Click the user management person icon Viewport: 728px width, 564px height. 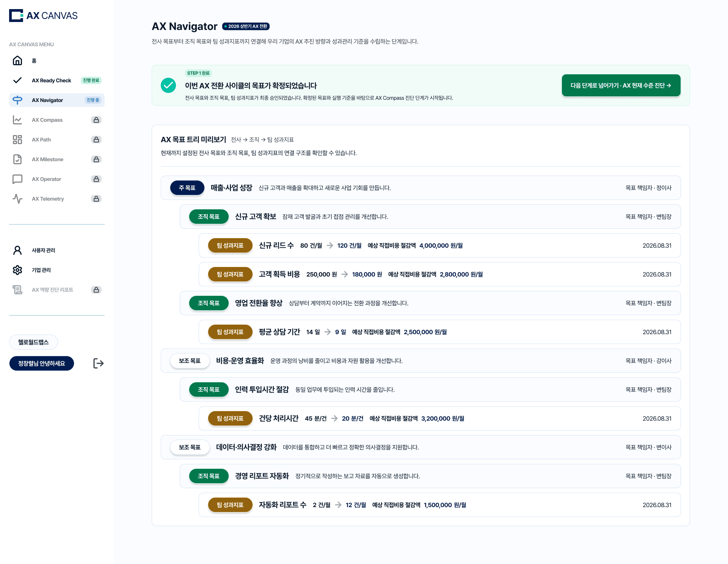pyautogui.click(x=17, y=250)
